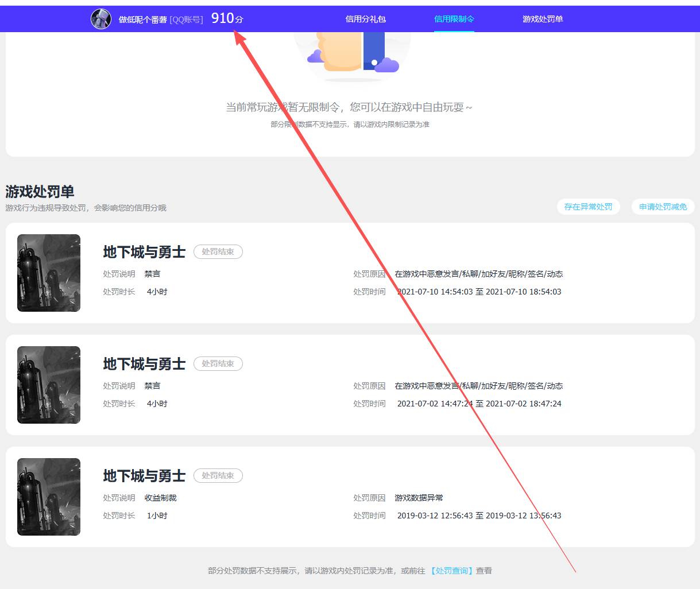700x589 pixels.
Task: Click the user avatar in the header
Action: coord(101,19)
